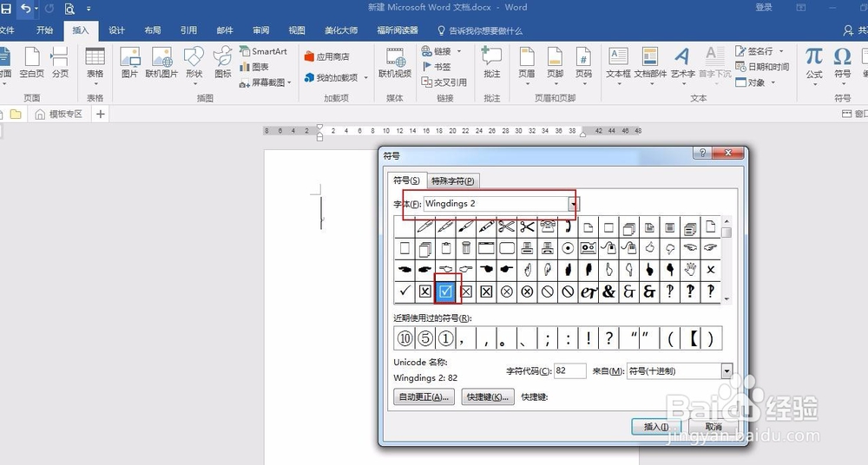Image resolution: width=868 pixels, height=465 pixels.
Task: Expand the From (来自) dropdown
Action: coord(727,371)
